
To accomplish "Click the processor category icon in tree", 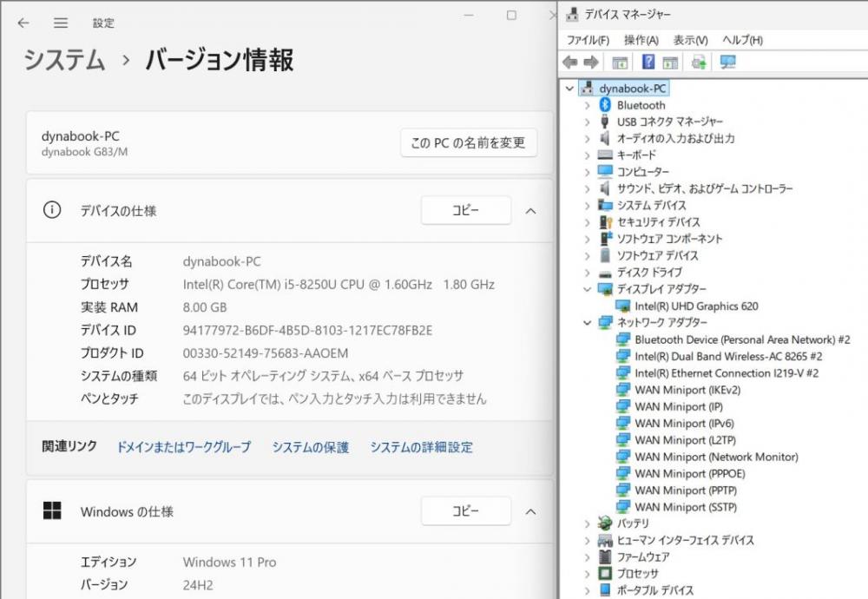I will [605, 574].
